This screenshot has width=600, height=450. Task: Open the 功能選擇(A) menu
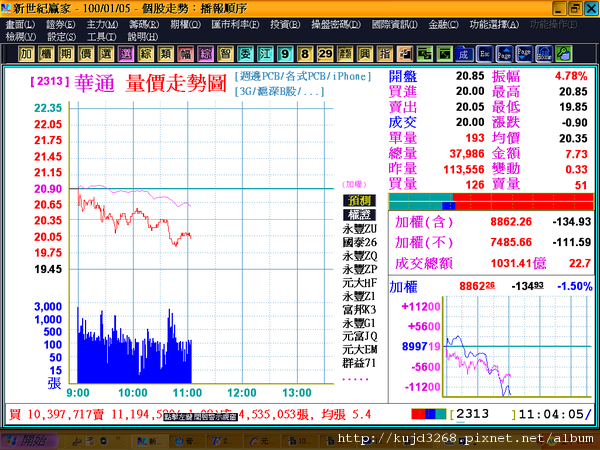494,24
